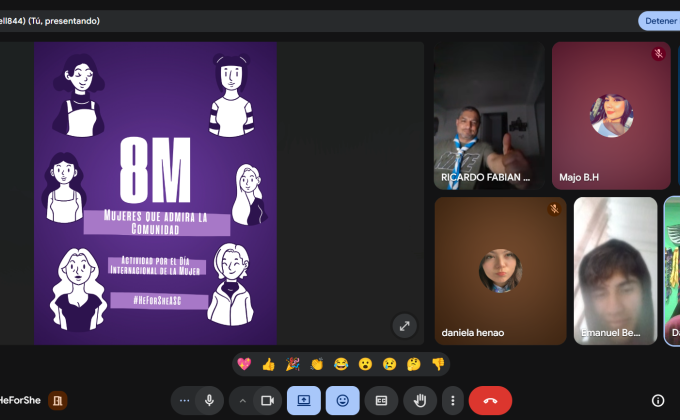Send the party popper reaction
680x420 pixels.
point(292,364)
